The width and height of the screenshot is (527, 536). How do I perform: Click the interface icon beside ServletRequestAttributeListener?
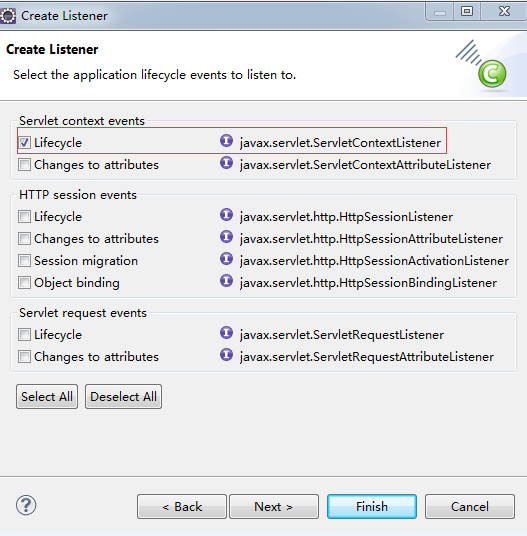tap(226, 355)
